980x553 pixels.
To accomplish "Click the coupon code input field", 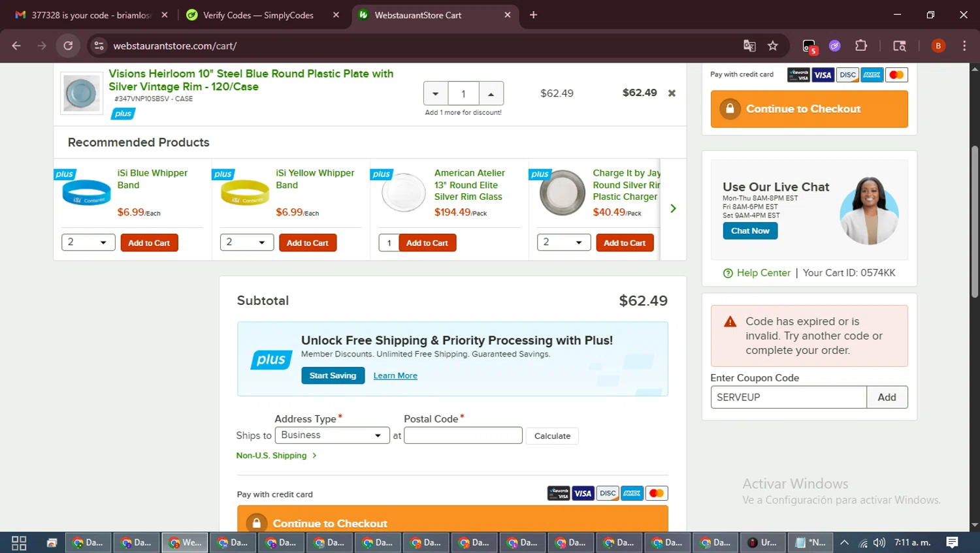I will 789,397.
